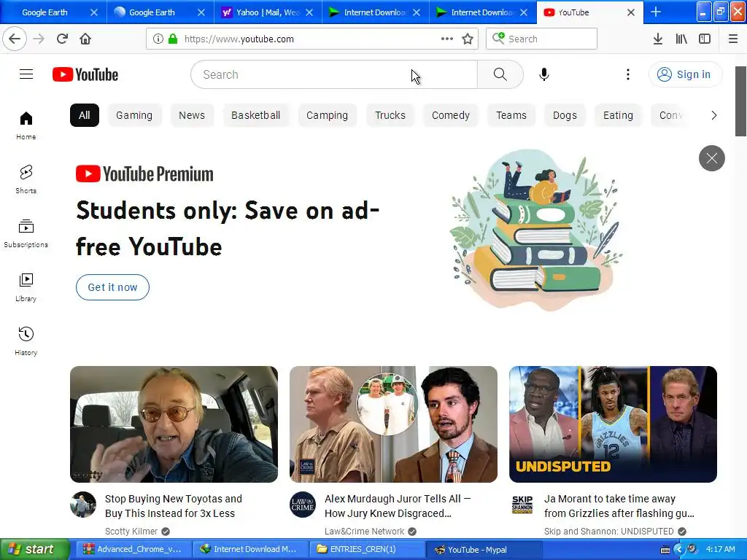
Task: Click the browser forward arrow
Action: click(x=39, y=39)
